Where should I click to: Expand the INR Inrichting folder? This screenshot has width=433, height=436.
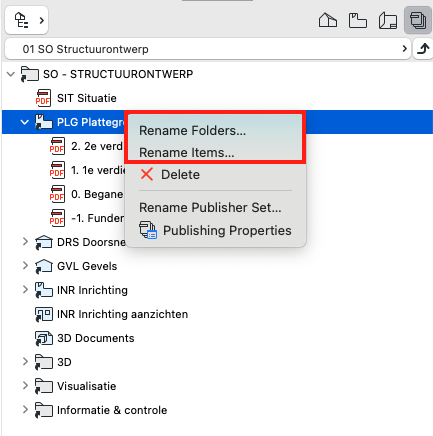[25, 289]
